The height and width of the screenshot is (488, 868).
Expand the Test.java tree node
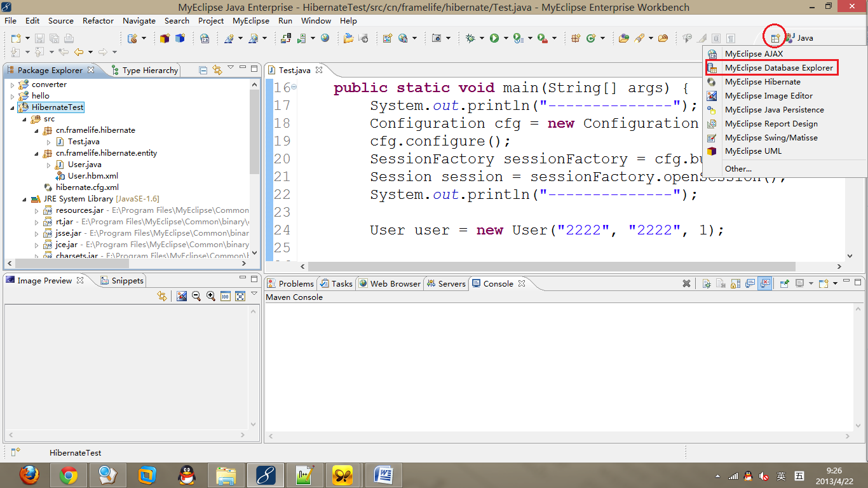[48, 142]
